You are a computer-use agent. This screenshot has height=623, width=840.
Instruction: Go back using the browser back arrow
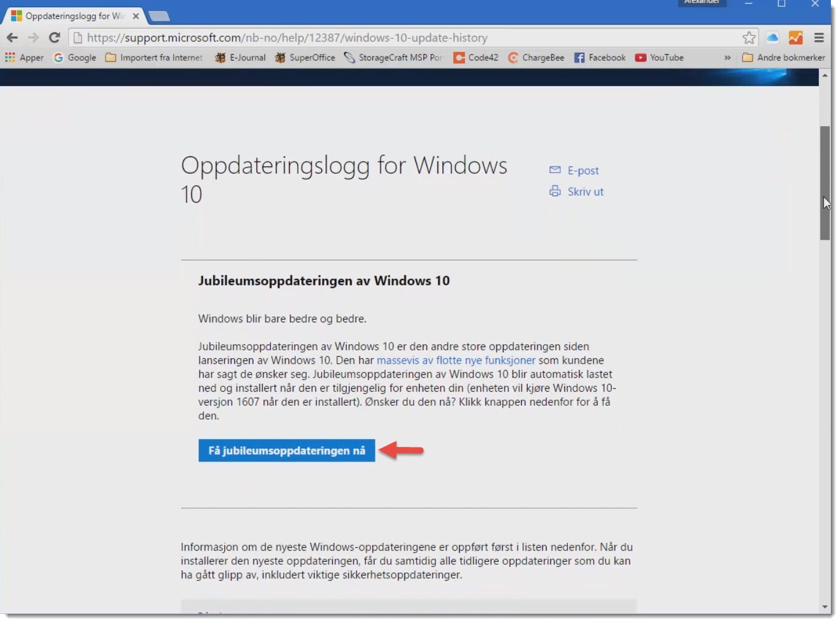click(12, 38)
